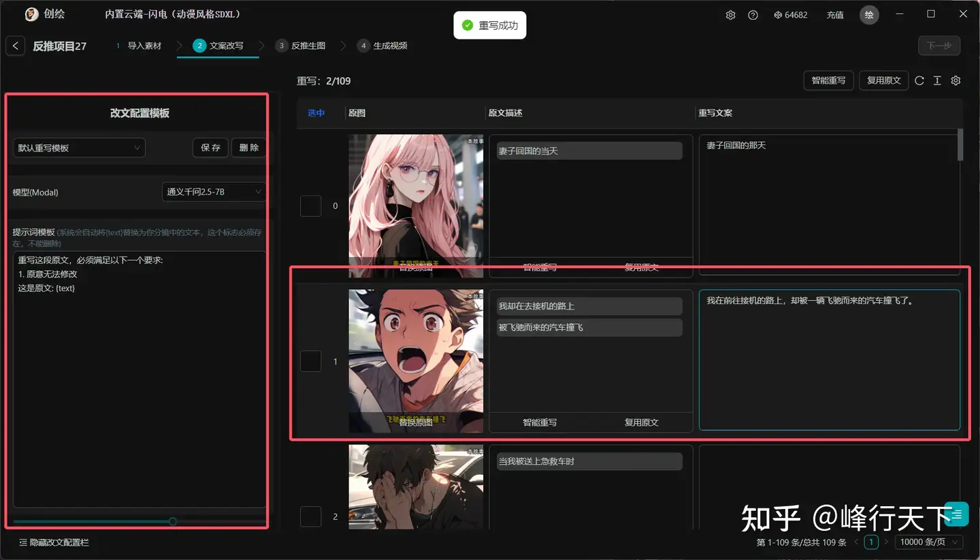Click the text format icon beside refresh
This screenshot has height=560, width=980.
937,80
